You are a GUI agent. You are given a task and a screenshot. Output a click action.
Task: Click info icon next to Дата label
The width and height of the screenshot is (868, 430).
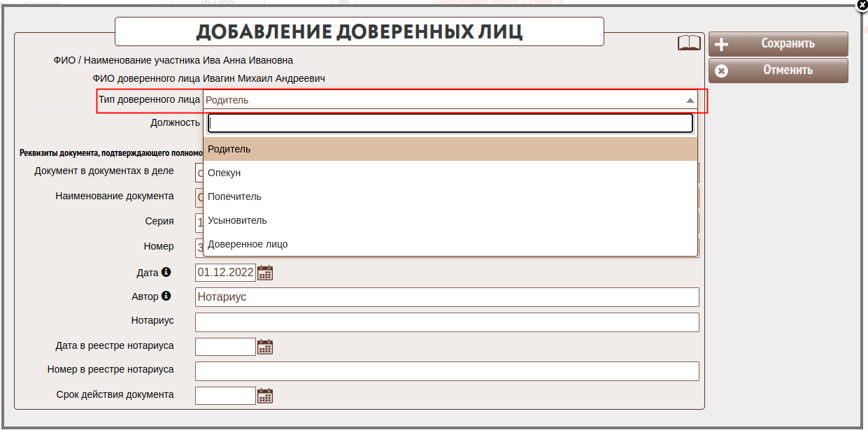[166, 272]
